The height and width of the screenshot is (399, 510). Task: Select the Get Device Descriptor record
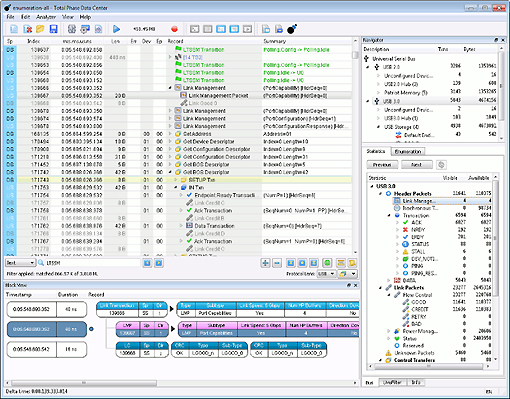[x=178, y=142]
